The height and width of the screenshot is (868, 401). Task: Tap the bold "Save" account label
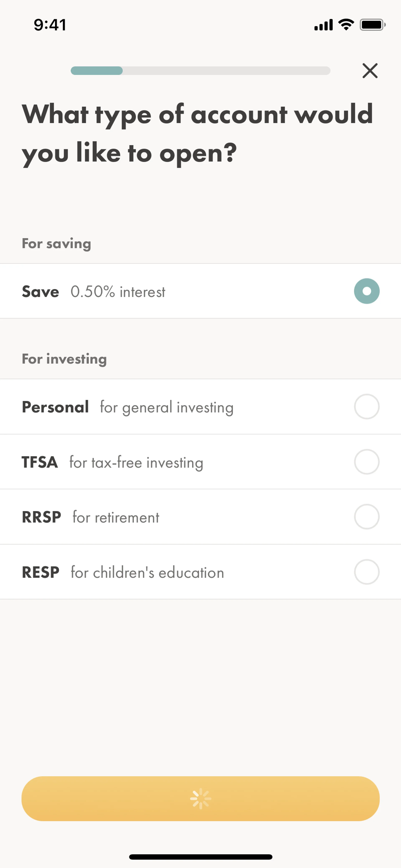click(41, 291)
